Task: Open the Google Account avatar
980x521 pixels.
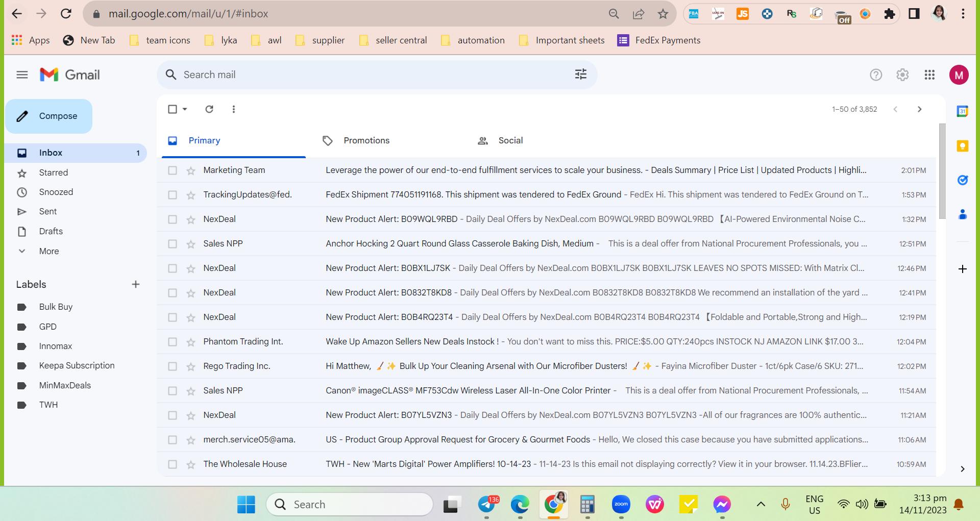Action: point(959,75)
